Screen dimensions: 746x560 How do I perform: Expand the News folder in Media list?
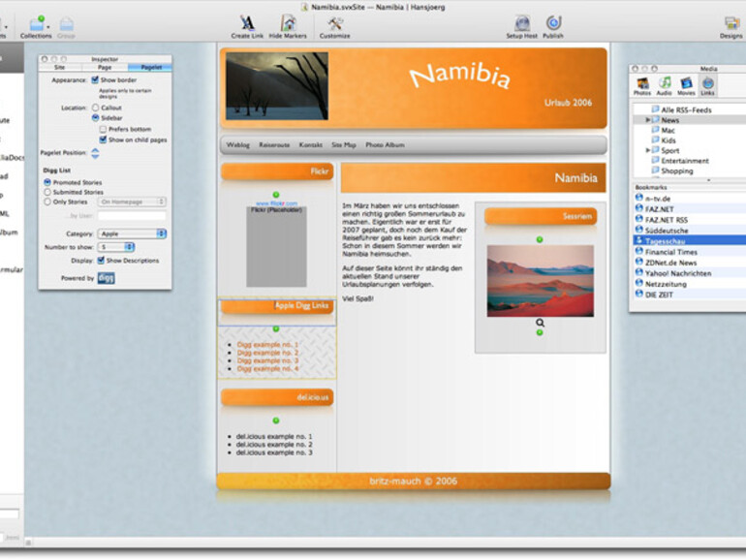648,120
